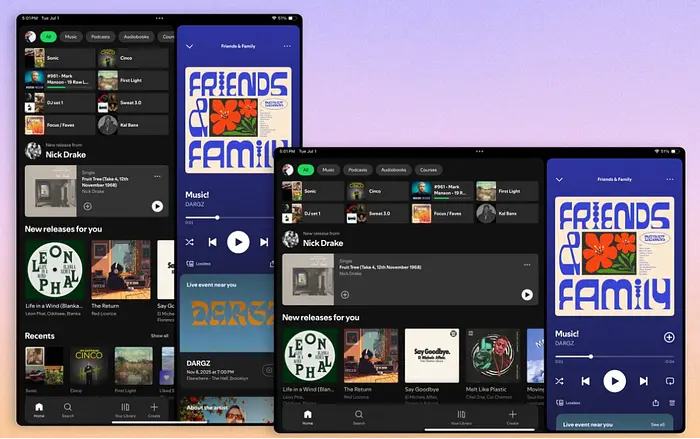Open Your Library on landscape iPad

461,417
